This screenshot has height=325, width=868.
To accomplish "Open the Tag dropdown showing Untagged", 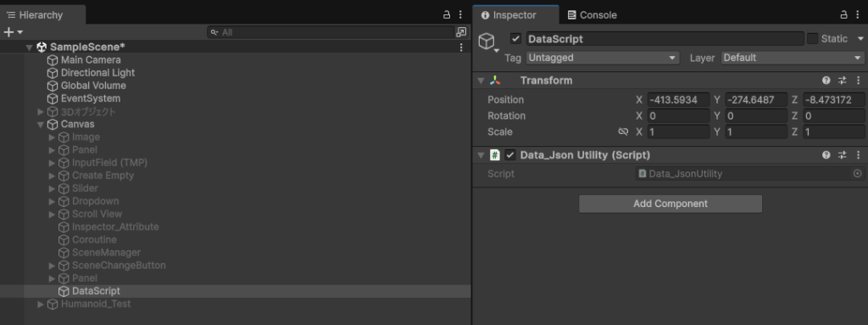I will pyautogui.click(x=603, y=58).
